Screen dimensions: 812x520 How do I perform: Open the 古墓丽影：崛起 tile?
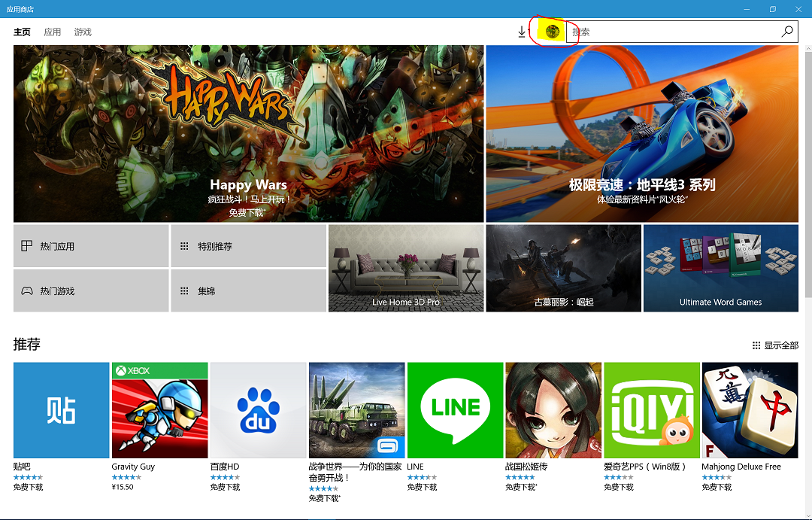coord(563,268)
